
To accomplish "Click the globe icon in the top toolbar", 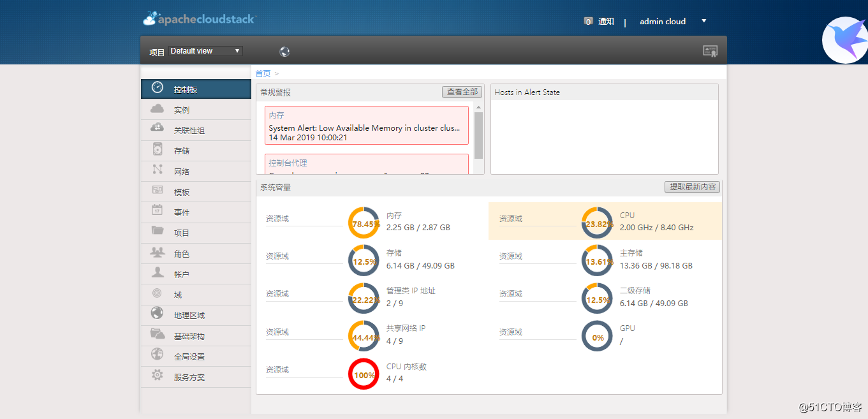I will [x=285, y=52].
